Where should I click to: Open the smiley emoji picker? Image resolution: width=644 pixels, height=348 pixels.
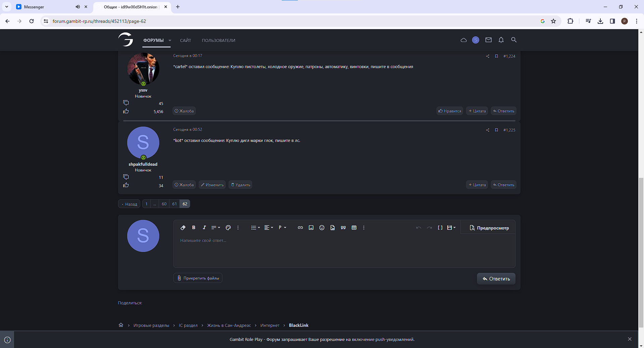[322, 228]
